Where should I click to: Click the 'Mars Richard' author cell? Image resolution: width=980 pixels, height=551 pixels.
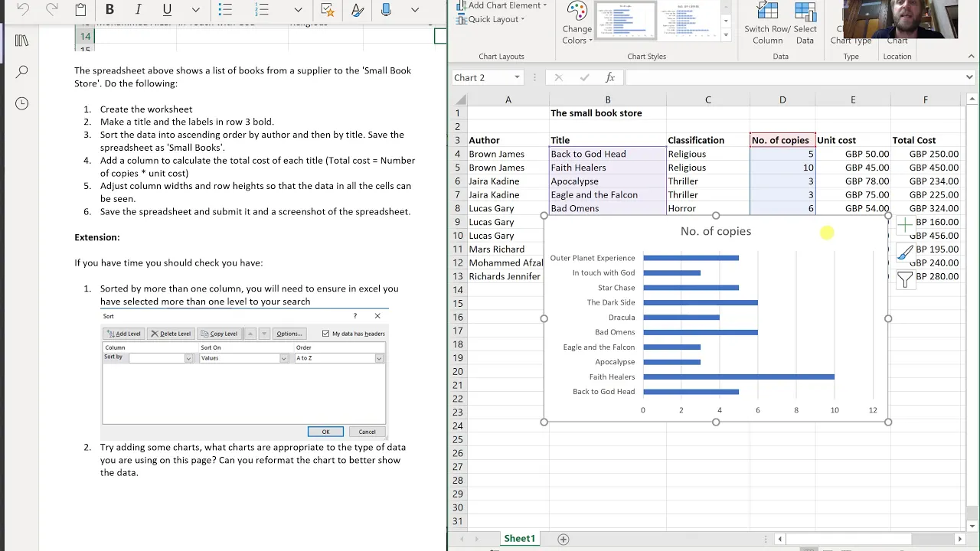tap(508, 249)
